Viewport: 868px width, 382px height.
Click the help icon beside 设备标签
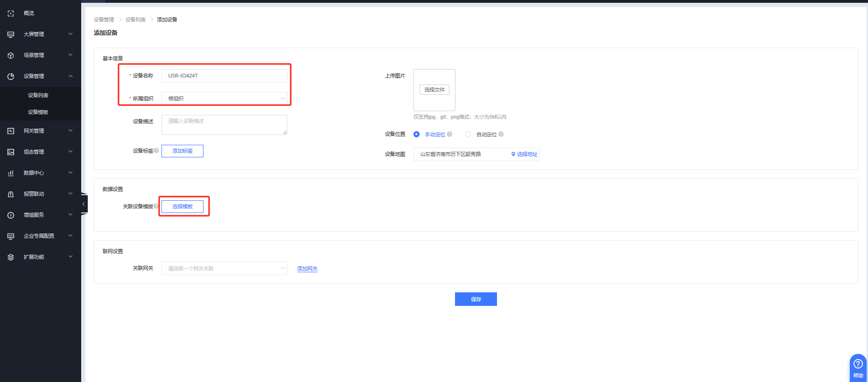coord(156,150)
